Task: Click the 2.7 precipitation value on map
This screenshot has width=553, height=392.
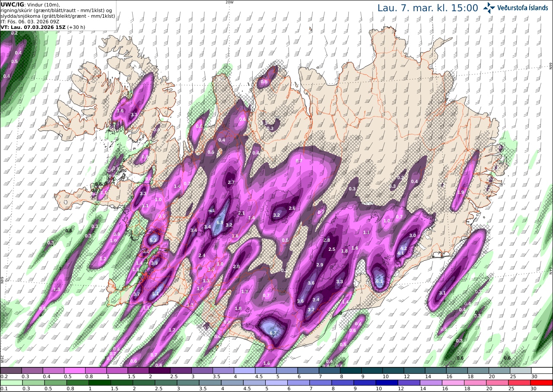Action: click(231, 182)
